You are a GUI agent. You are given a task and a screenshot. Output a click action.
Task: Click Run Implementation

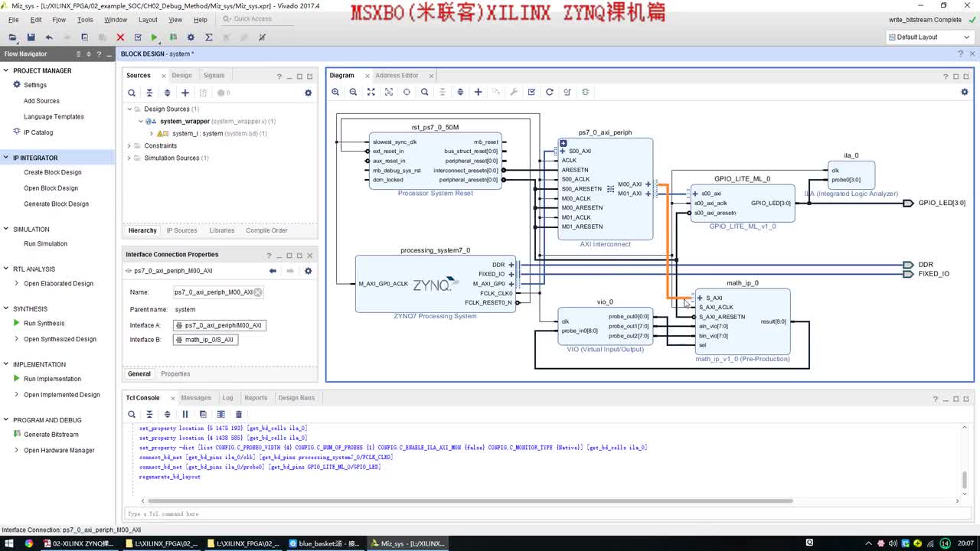pos(52,379)
